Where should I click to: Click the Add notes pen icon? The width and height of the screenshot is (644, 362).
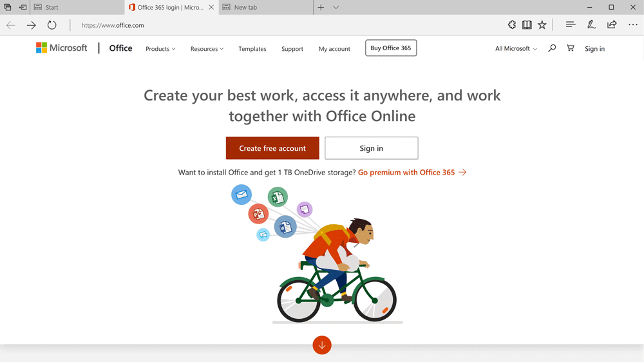click(x=591, y=24)
